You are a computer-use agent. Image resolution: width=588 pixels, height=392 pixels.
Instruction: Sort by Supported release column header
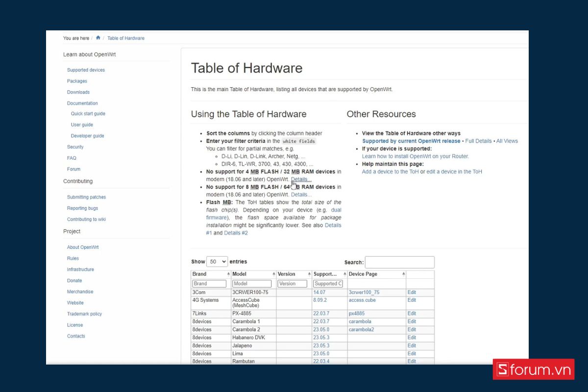(x=329, y=274)
